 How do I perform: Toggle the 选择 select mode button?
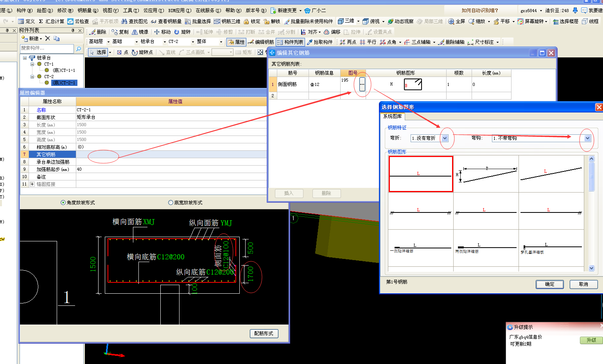click(98, 52)
